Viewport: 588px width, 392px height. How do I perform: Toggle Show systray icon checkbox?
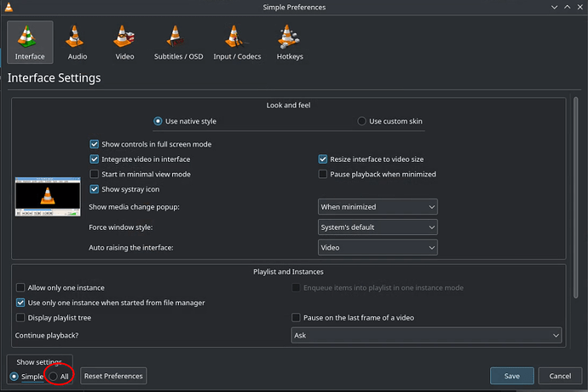pyautogui.click(x=94, y=189)
